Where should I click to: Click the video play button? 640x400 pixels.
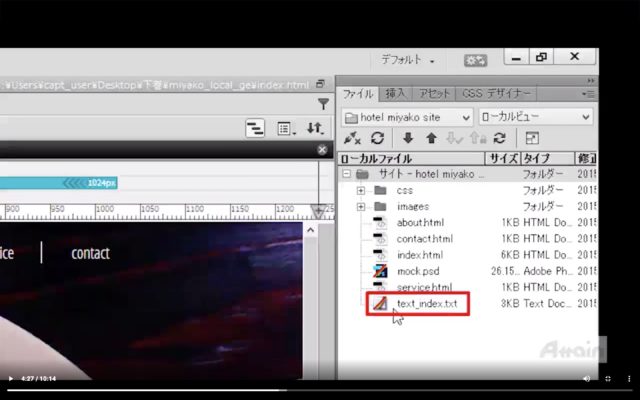(x=11, y=379)
